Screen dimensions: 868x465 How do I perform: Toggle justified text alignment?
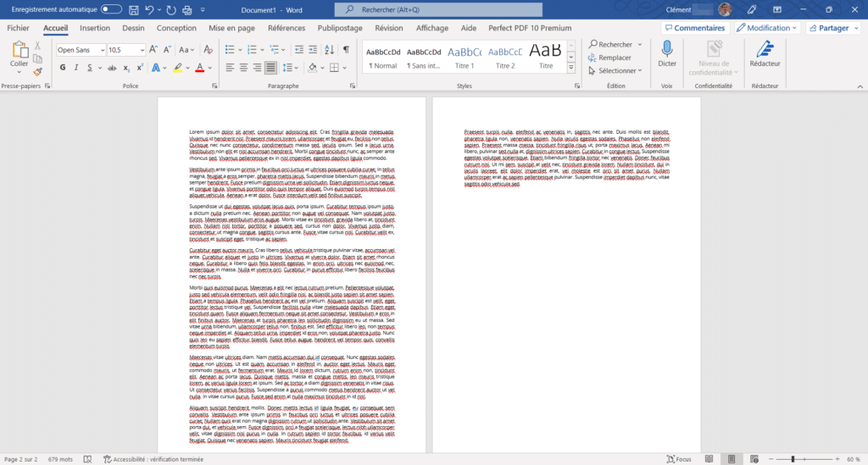pyautogui.click(x=270, y=68)
